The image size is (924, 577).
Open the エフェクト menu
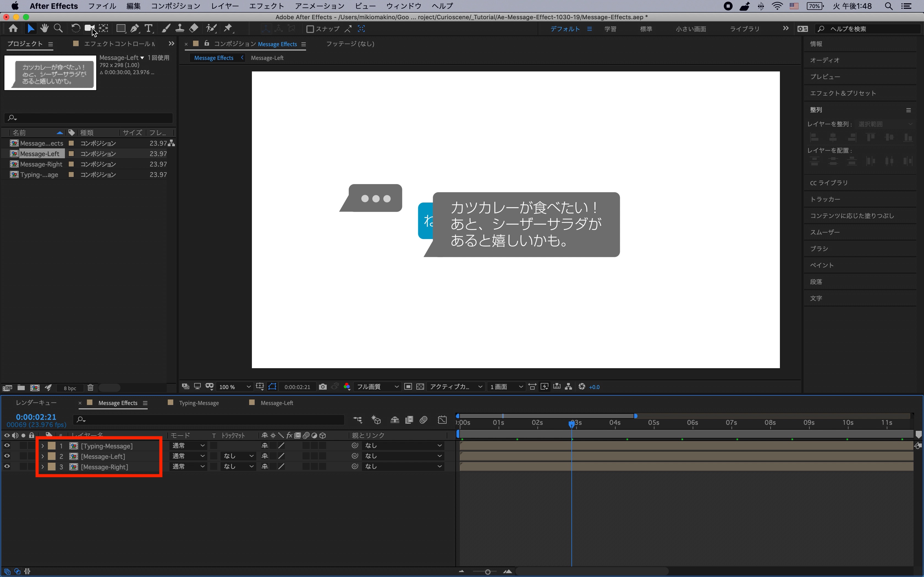(x=266, y=6)
